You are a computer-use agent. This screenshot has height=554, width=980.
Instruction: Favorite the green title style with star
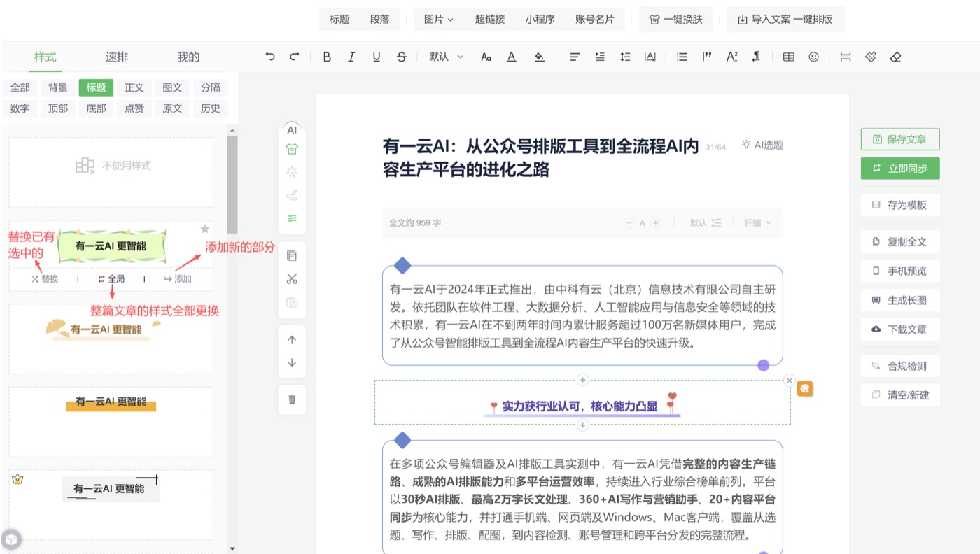(x=205, y=229)
